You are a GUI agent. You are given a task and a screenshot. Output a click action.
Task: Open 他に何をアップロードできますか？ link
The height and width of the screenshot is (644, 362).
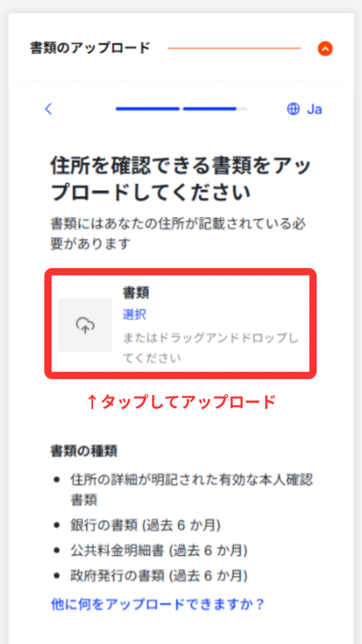[157, 604]
